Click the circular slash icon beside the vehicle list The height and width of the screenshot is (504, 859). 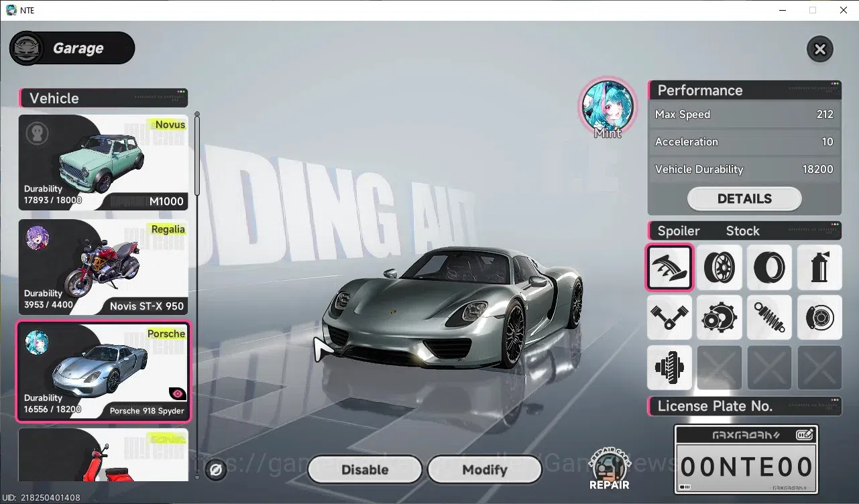(216, 470)
